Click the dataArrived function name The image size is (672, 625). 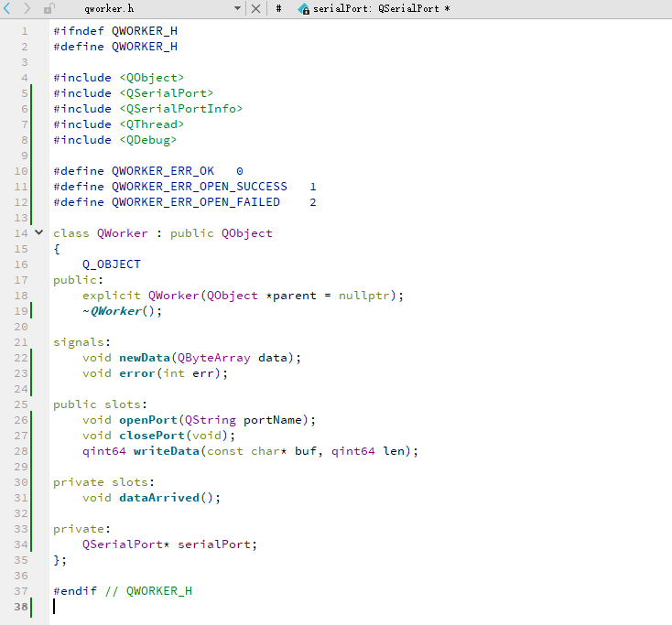[x=159, y=498]
